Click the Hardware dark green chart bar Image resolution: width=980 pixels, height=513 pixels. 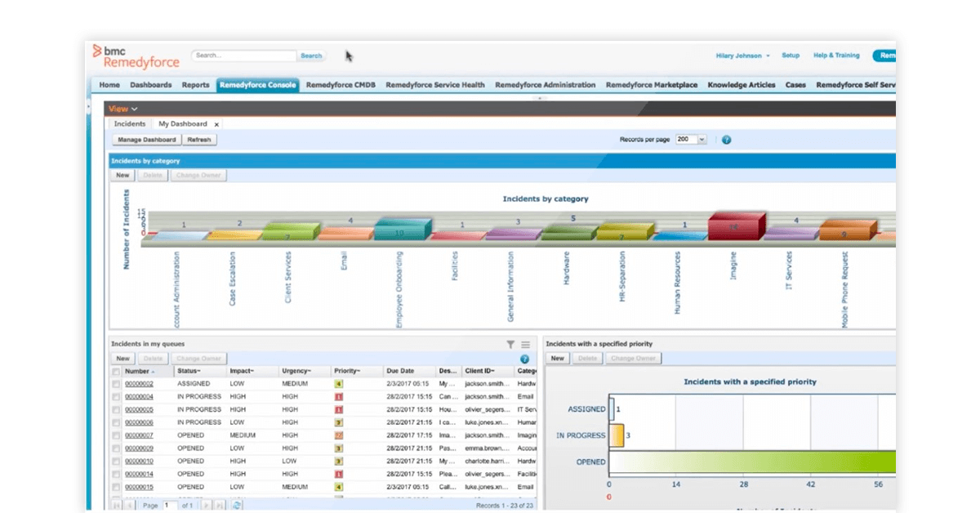pyautogui.click(x=568, y=231)
